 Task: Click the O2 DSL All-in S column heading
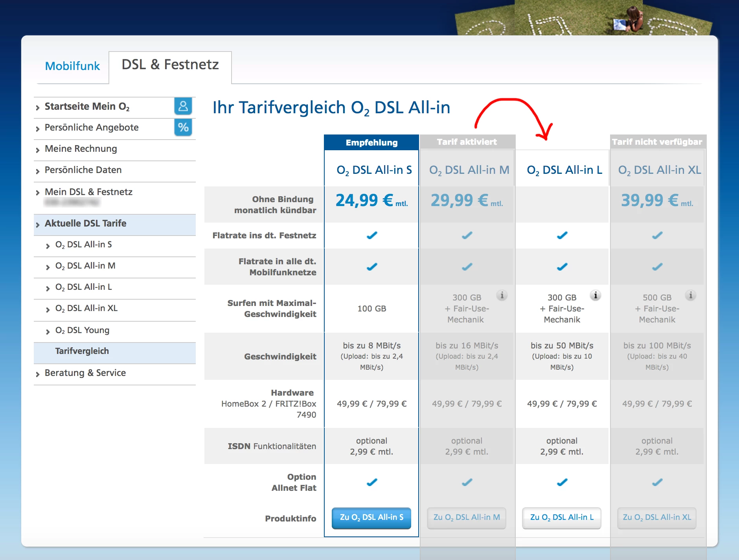[x=374, y=170]
